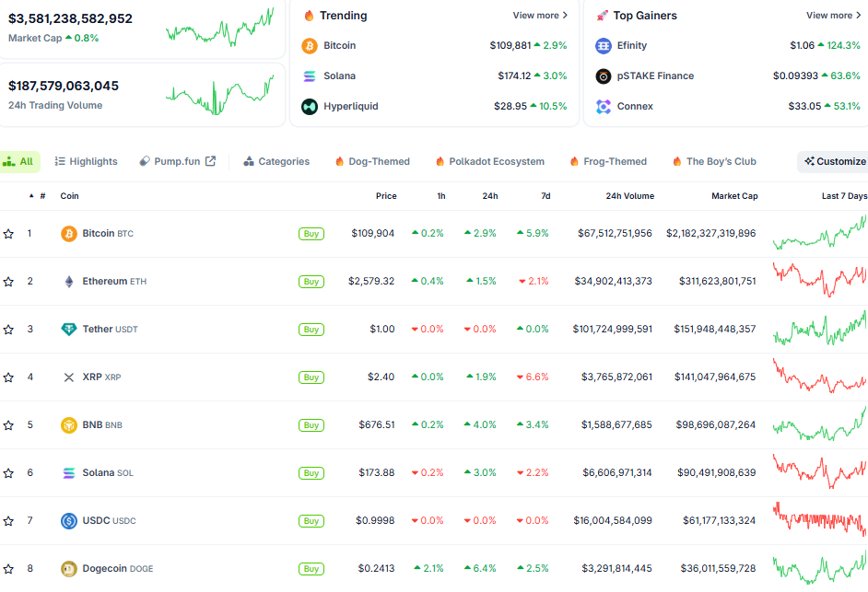
Task: Favorite Dogecoin with its star icon
Action: coord(8,569)
